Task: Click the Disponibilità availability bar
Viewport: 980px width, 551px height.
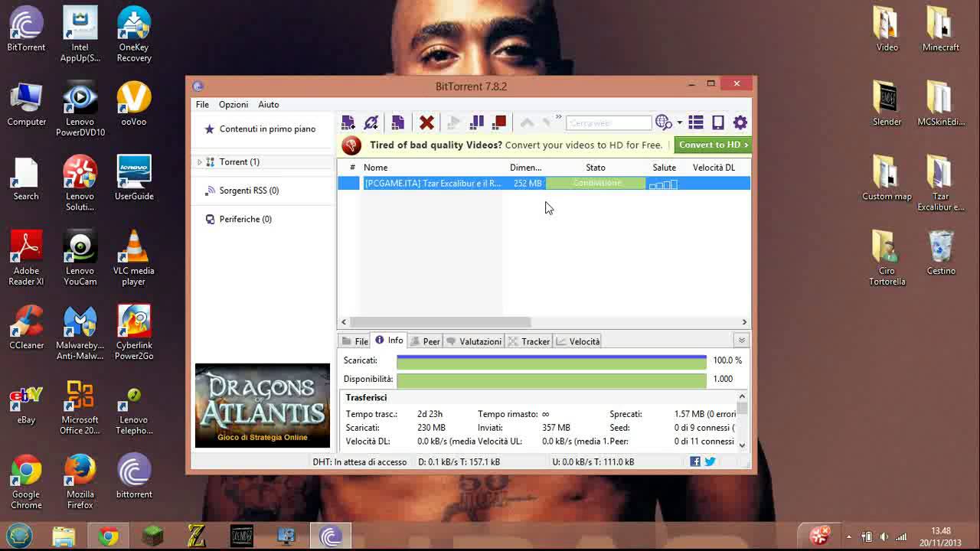Action: [x=551, y=379]
